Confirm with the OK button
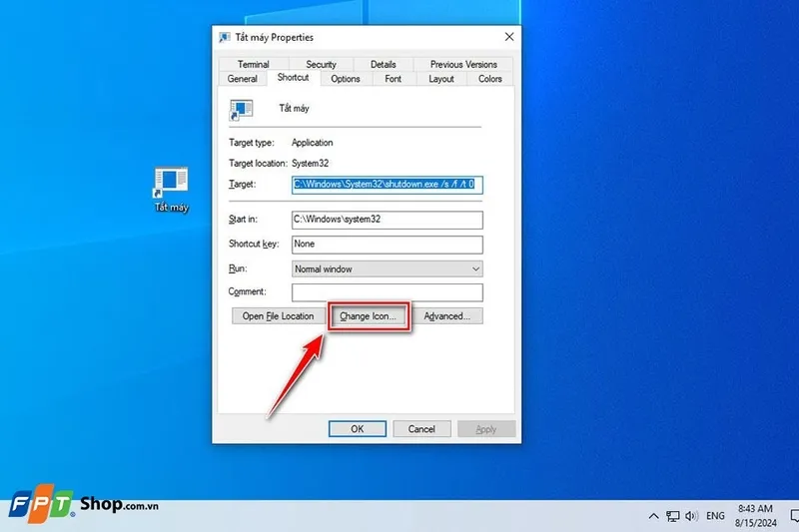Image resolution: width=799 pixels, height=532 pixels. click(357, 429)
